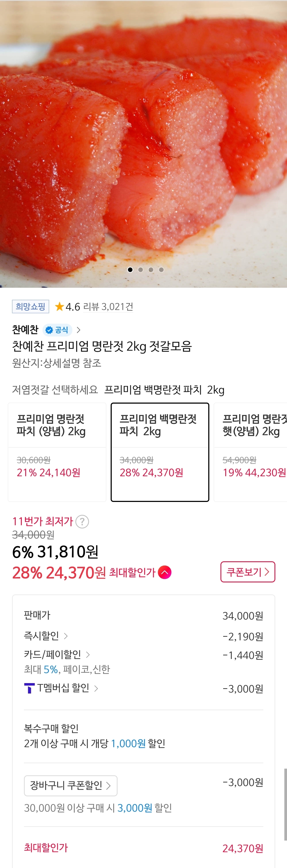The image size is (287, 868).
Task: Open the T멤버십 할인 details chevron
Action: pos(96,688)
